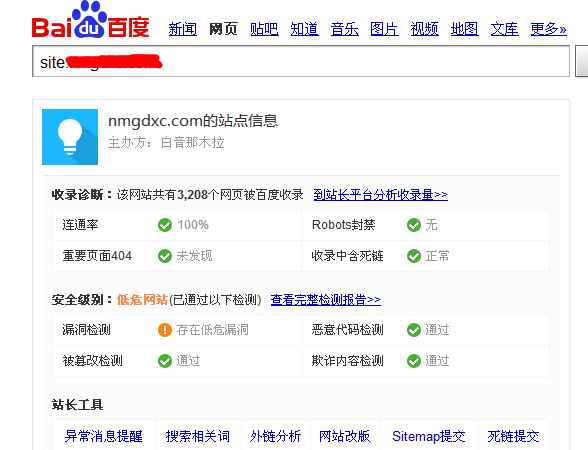Open 到站长平台分析收录量>> link

click(381, 195)
